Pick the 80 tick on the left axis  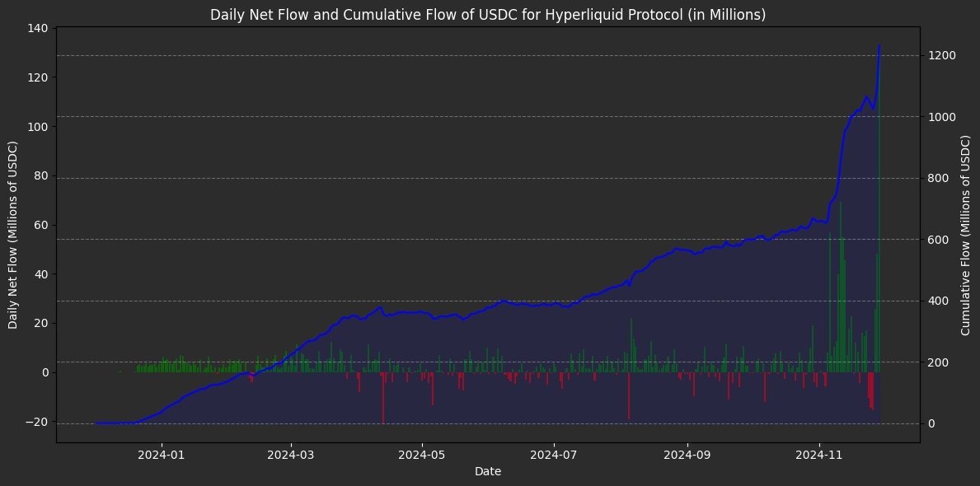point(43,176)
